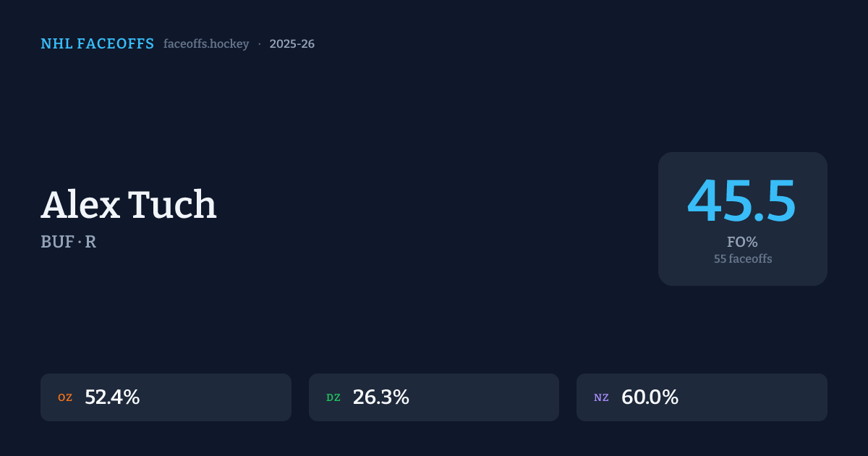Click the orange OZ zone label

[65, 397]
